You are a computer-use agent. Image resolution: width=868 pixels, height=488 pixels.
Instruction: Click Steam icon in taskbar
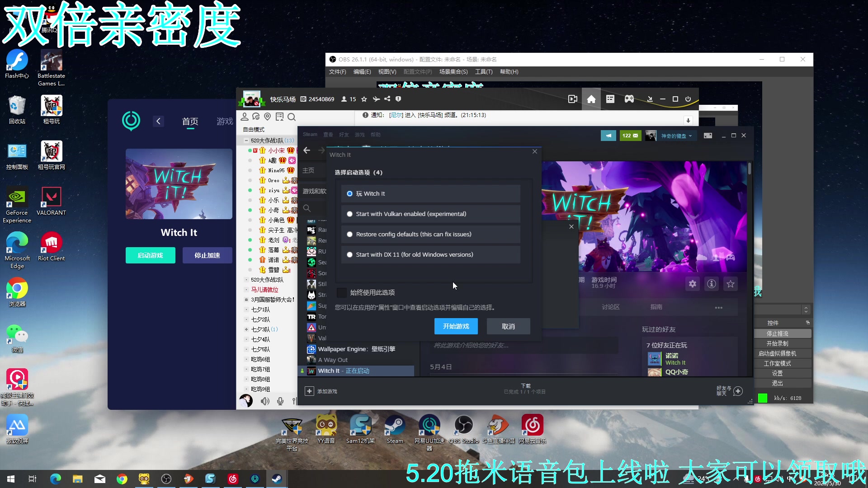coord(275,479)
